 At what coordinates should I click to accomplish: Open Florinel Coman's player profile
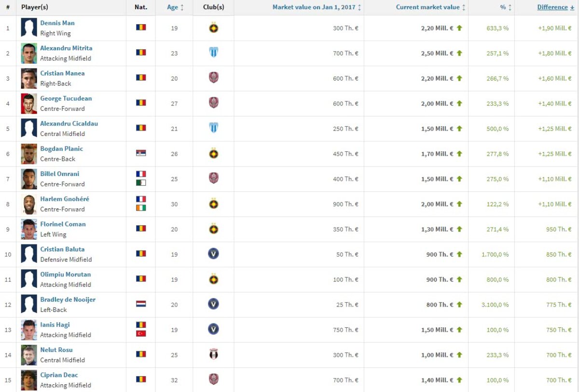pyautogui.click(x=62, y=224)
